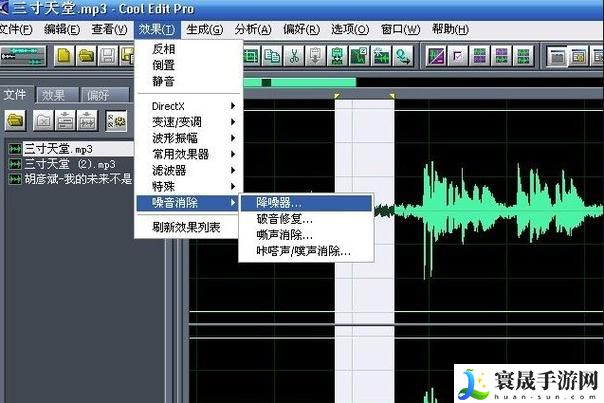Choose 反相 from the effects menu
Screen dimensions: 604x403
pos(189,49)
